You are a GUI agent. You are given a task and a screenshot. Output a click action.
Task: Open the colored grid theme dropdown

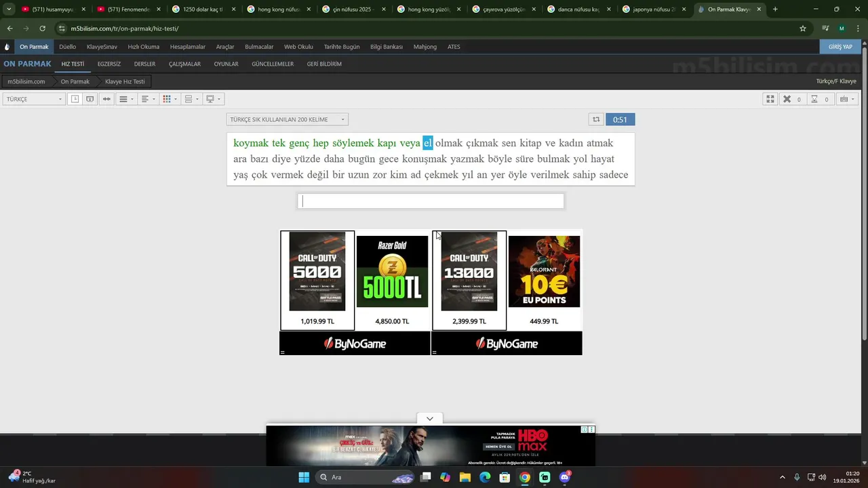(x=170, y=99)
